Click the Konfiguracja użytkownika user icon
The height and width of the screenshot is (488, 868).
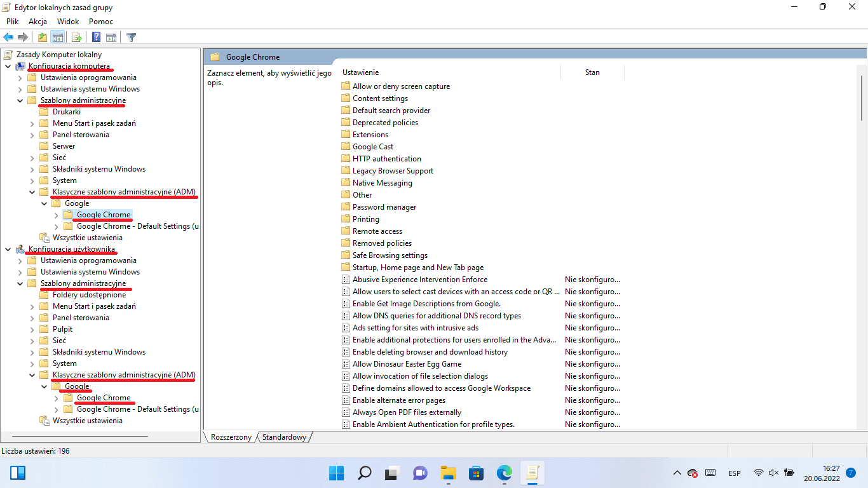point(20,249)
